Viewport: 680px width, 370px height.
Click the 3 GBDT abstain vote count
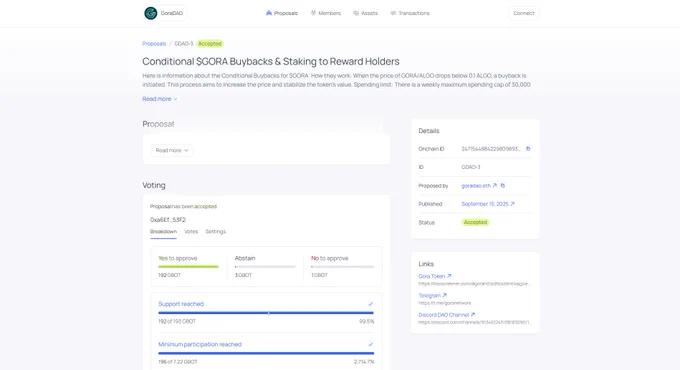(x=243, y=275)
